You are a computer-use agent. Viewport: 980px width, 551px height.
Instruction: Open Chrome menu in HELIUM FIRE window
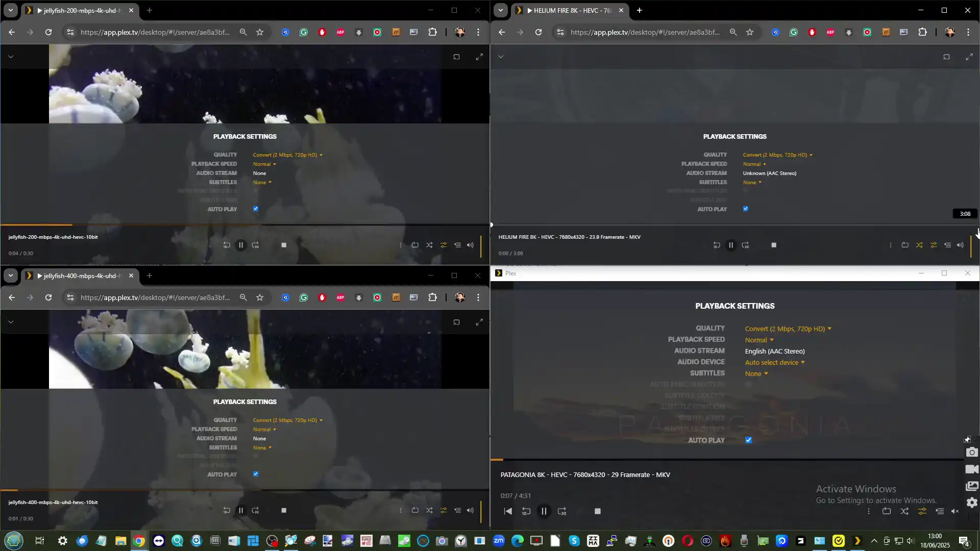(x=968, y=32)
